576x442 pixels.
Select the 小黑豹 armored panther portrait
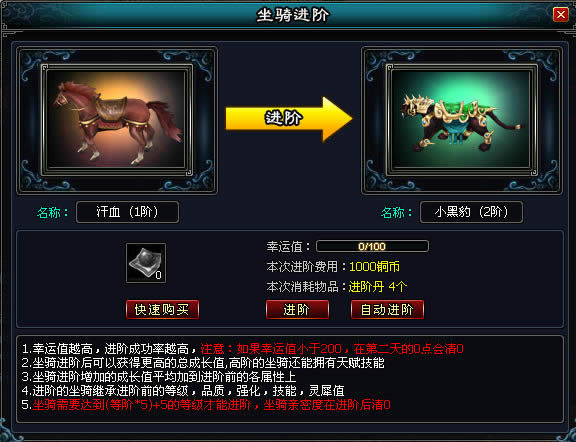point(462,120)
